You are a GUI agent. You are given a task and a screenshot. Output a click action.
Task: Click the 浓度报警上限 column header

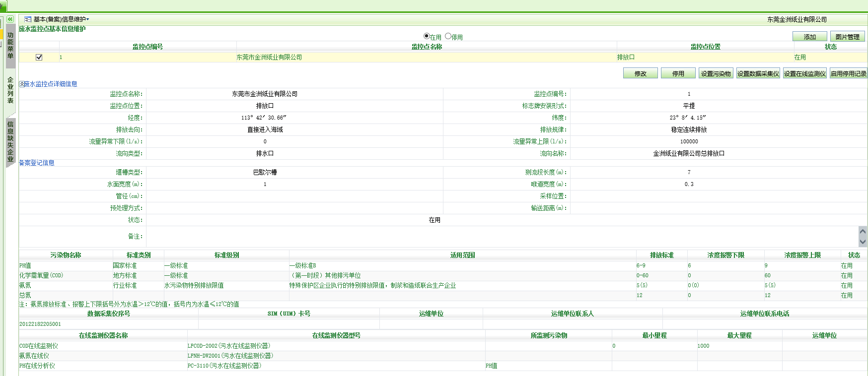point(802,255)
